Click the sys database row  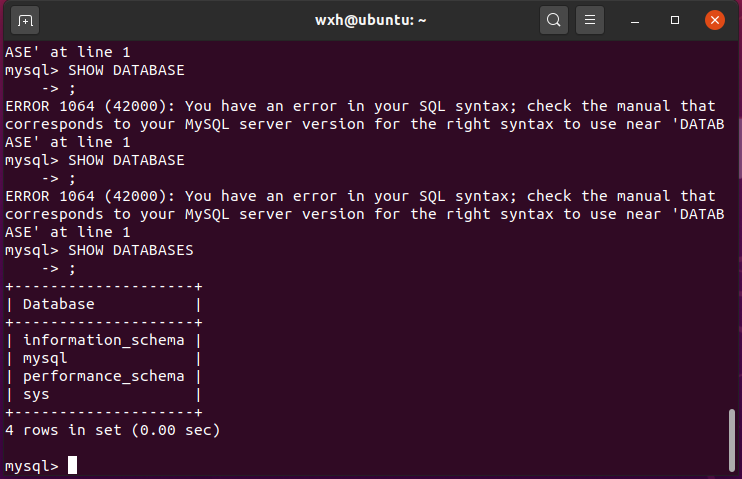36,394
